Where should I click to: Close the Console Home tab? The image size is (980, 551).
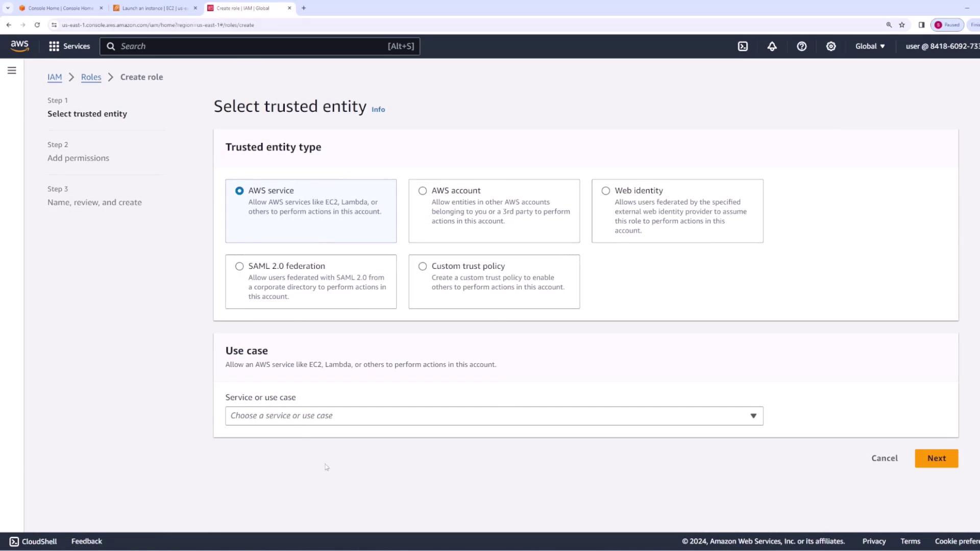pos(101,8)
